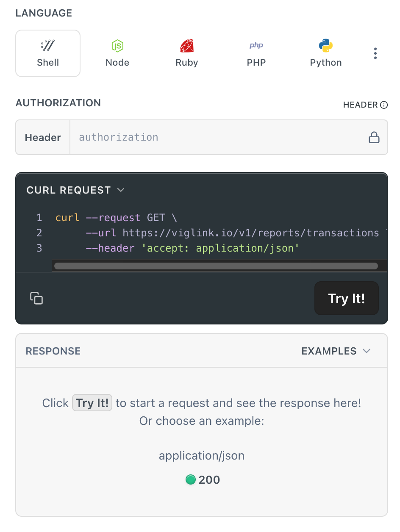
Task: Choose the Ruby language icon
Action: point(187,53)
